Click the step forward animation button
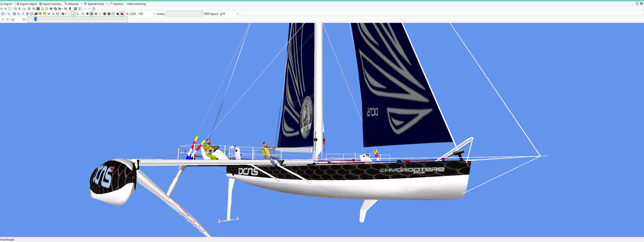The width and height of the screenshot is (644, 242). pyautogui.click(x=24, y=19)
